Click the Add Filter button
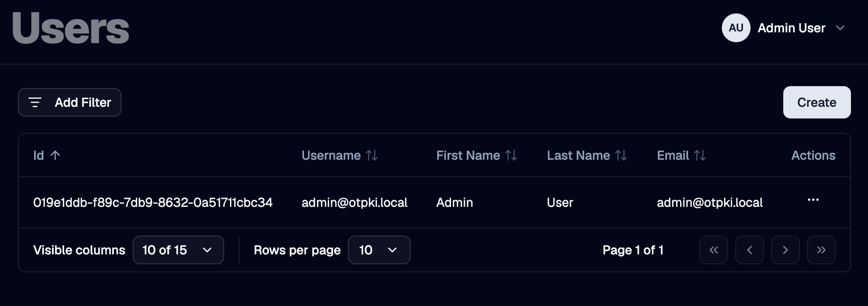 pyautogui.click(x=69, y=102)
